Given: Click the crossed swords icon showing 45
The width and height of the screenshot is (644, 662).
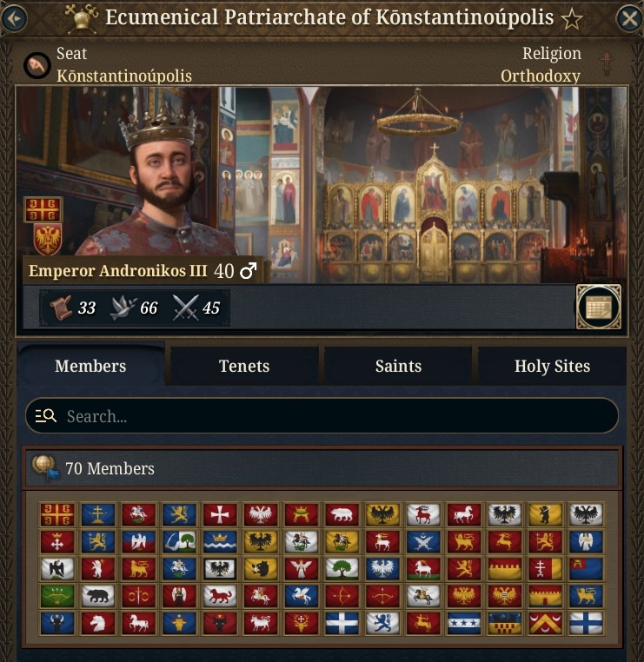Looking at the screenshot, I should pos(185,308).
